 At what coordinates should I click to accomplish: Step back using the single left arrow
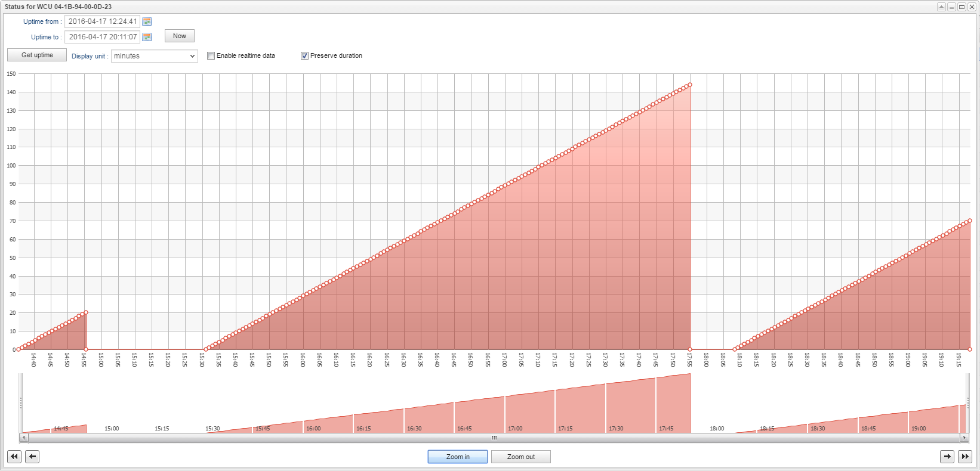33,457
